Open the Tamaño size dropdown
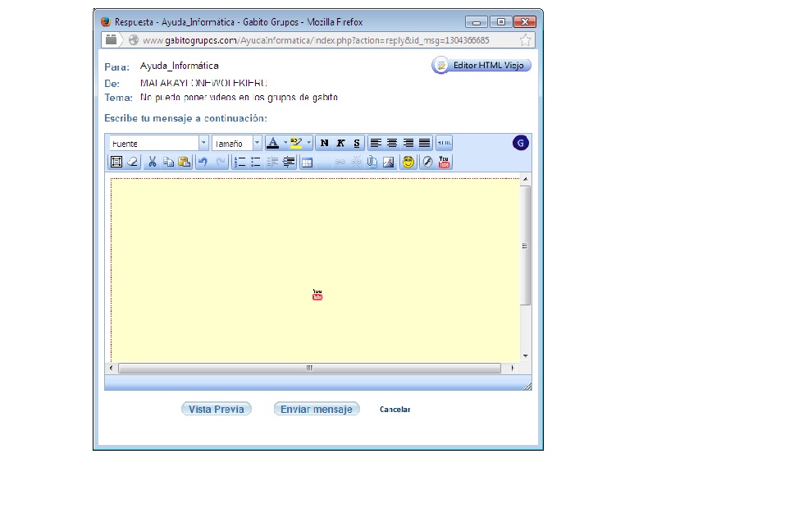The height and width of the screenshot is (518, 812). pyautogui.click(x=257, y=143)
